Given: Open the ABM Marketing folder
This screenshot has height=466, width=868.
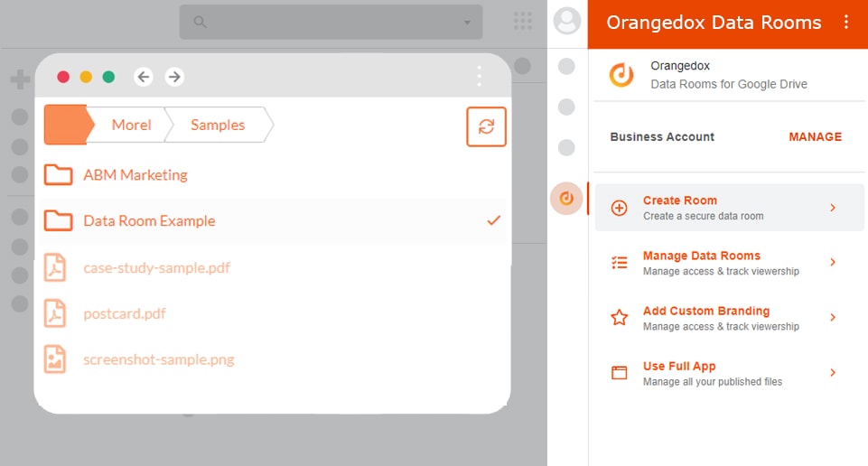Looking at the screenshot, I should pos(135,175).
